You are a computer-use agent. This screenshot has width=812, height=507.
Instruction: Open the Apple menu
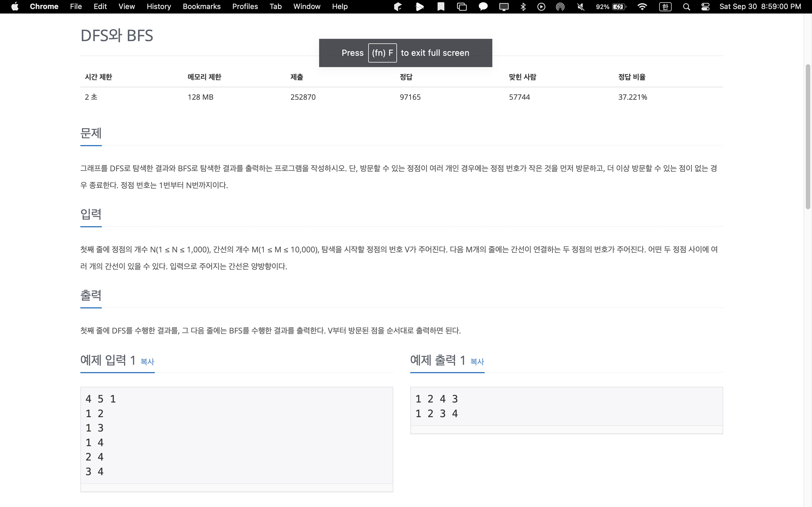click(15, 7)
